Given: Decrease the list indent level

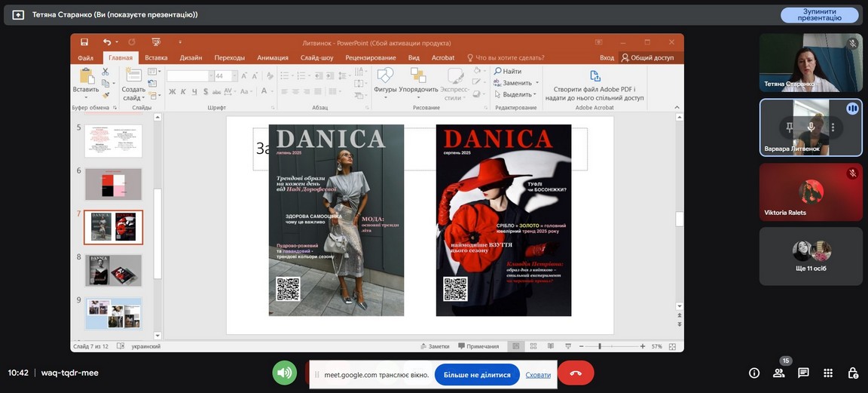Looking at the screenshot, I should coord(318,76).
